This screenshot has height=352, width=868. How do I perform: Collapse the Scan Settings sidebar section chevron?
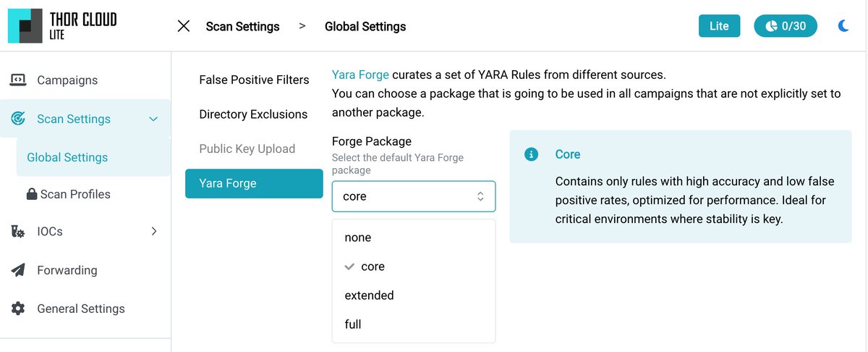[153, 119]
